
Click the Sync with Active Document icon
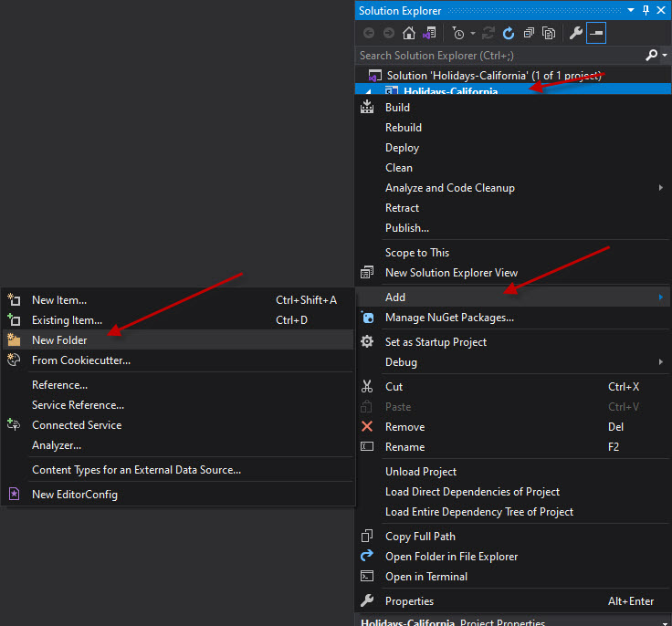[x=488, y=33]
